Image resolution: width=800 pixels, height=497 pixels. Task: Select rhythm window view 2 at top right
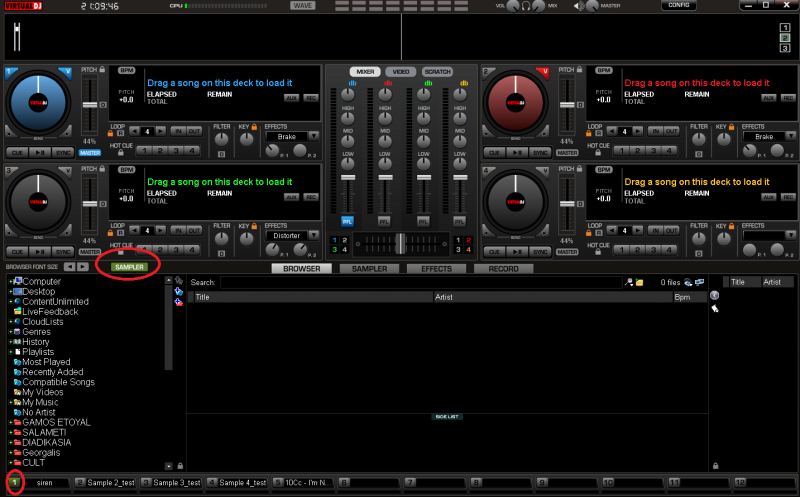pos(785,38)
